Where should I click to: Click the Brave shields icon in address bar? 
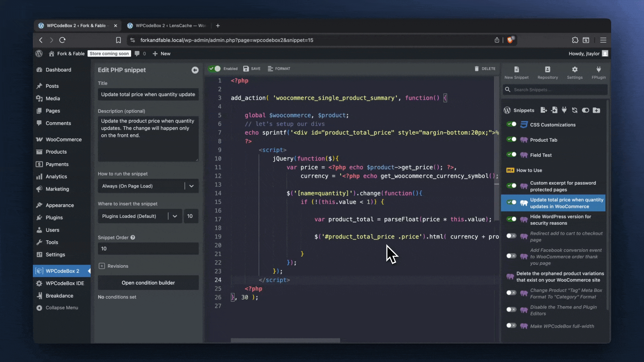(510, 40)
